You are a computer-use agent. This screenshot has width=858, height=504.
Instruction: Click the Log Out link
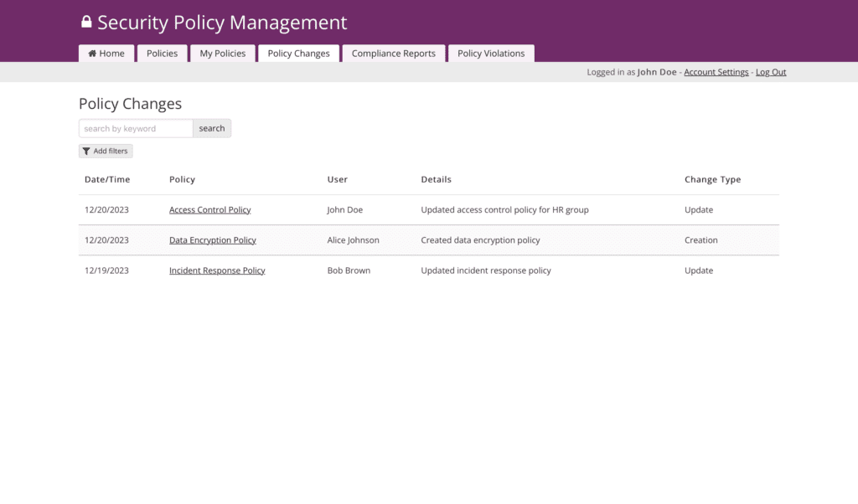click(771, 72)
